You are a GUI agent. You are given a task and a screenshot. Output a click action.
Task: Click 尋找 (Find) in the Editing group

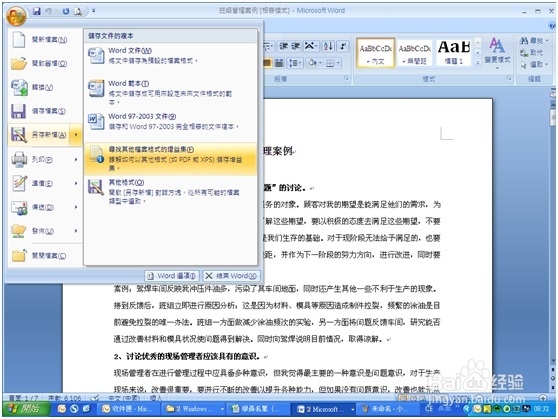click(x=534, y=41)
